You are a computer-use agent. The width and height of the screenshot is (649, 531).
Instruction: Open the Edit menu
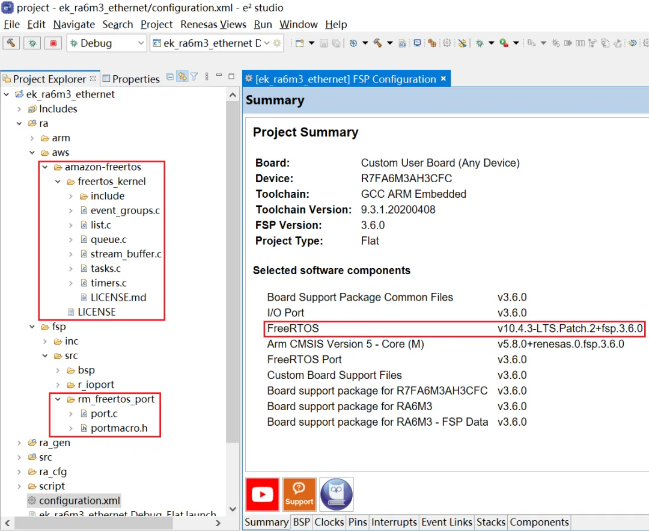click(36, 24)
